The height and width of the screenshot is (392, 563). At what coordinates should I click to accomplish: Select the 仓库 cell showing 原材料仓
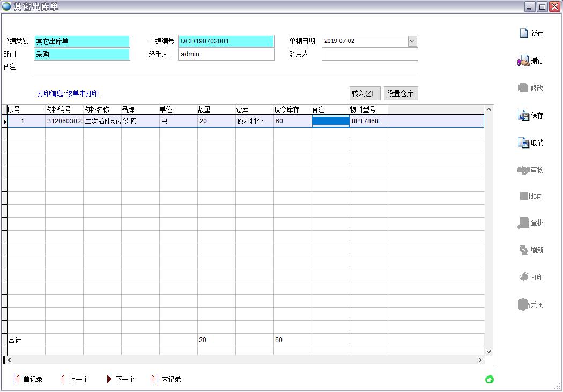click(254, 121)
